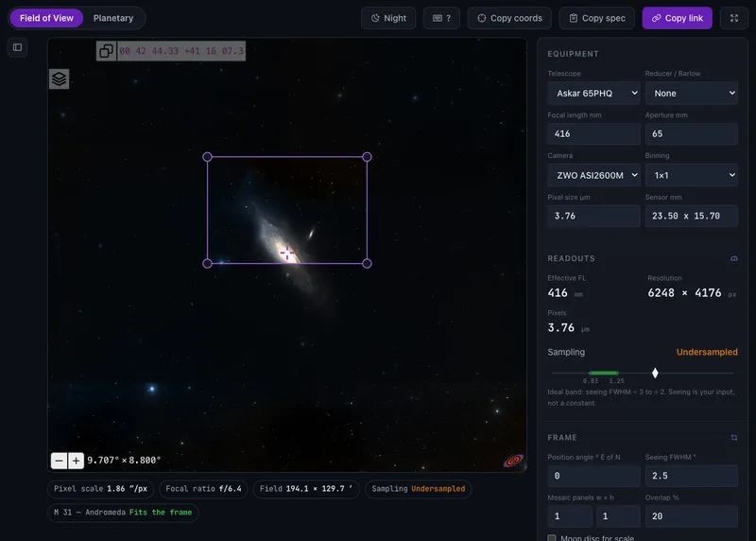This screenshot has height=541, width=756.
Task: Expand the Reducer / Barlow dropdown
Action: [692, 93]
